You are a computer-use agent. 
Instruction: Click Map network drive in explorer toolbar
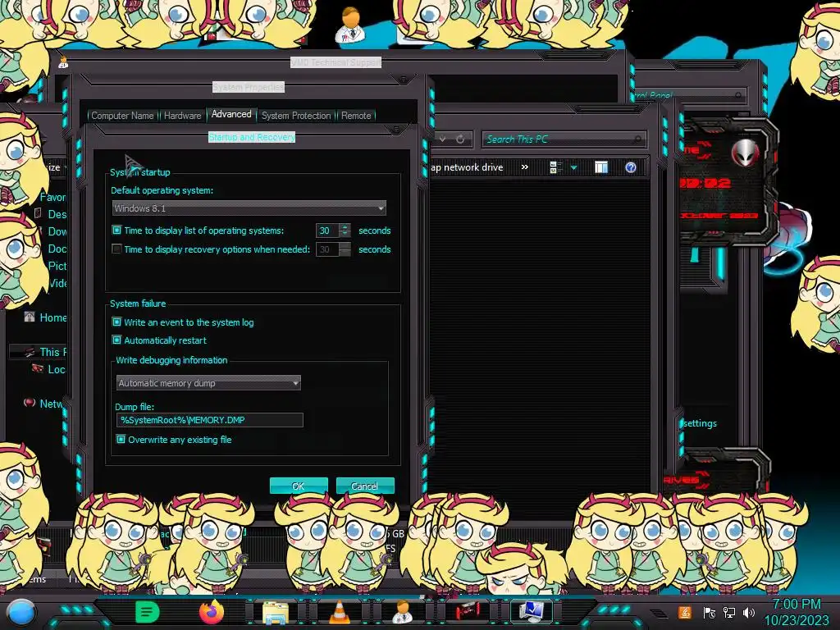pyautogui.click(x=467, y=167)
